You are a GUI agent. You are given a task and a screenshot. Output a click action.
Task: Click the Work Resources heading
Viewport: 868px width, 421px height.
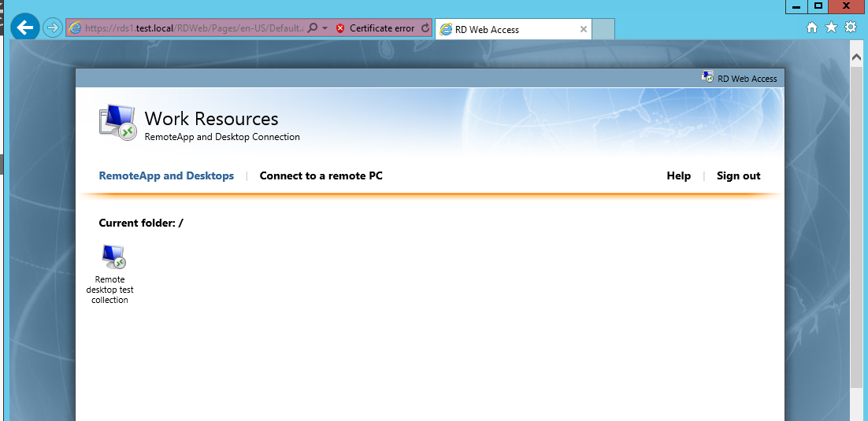coord(211,119)
